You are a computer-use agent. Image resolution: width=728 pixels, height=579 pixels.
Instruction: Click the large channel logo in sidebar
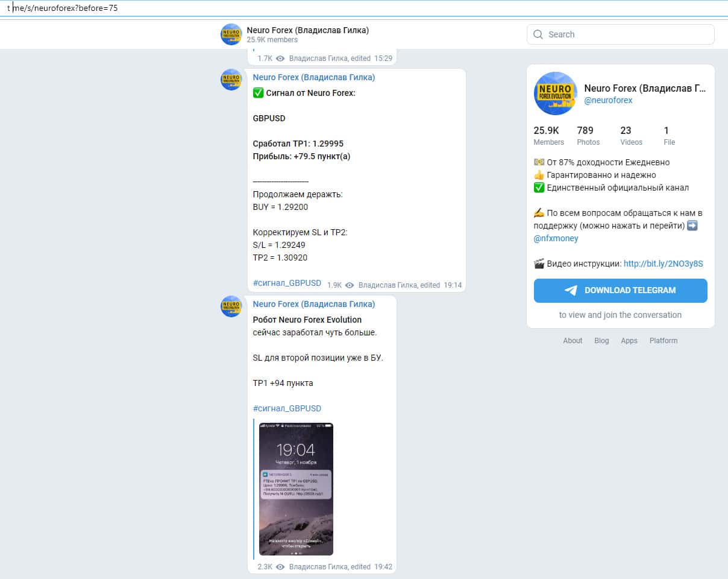point(556,93)
